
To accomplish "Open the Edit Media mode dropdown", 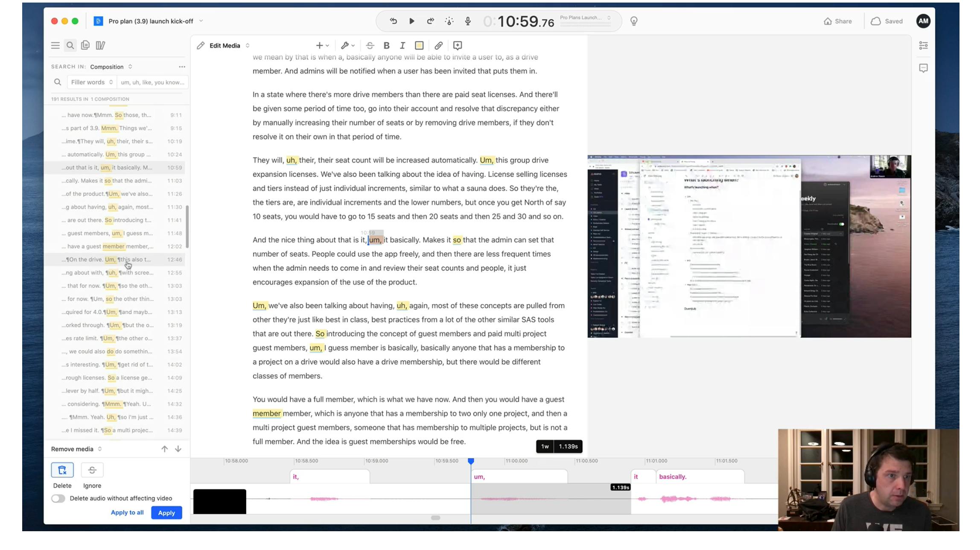I will [x=223, y=46].
